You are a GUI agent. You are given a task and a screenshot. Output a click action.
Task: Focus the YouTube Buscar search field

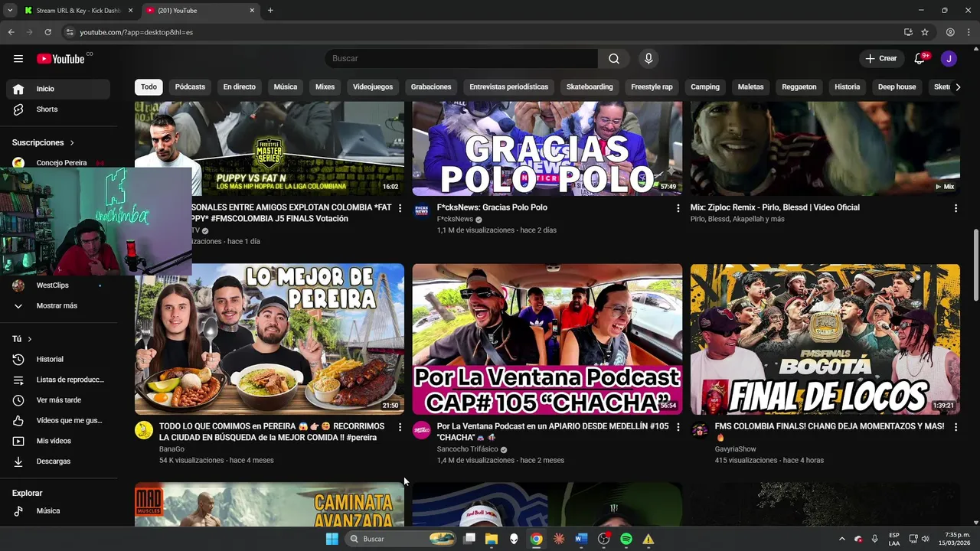pyautogui.click(x=462, y=59)
